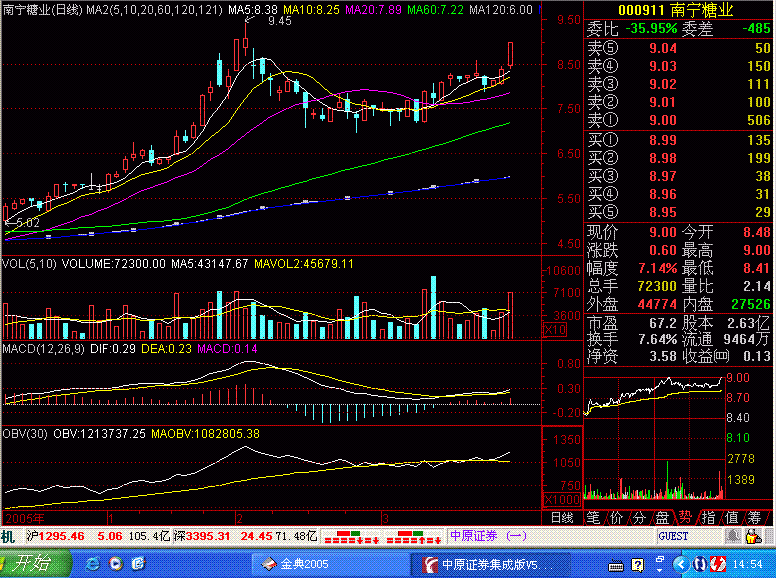Click the red tray icon on taskbar
Viewport: 776px width, 578px height.
[717, 565]
